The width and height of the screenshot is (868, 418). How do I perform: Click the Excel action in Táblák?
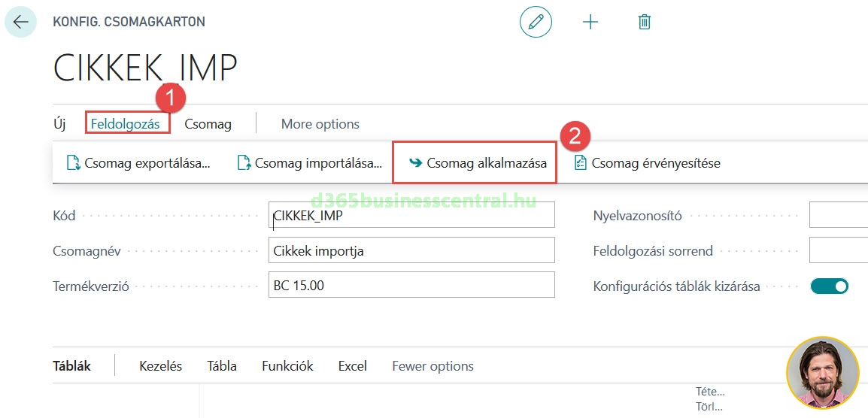352,366
